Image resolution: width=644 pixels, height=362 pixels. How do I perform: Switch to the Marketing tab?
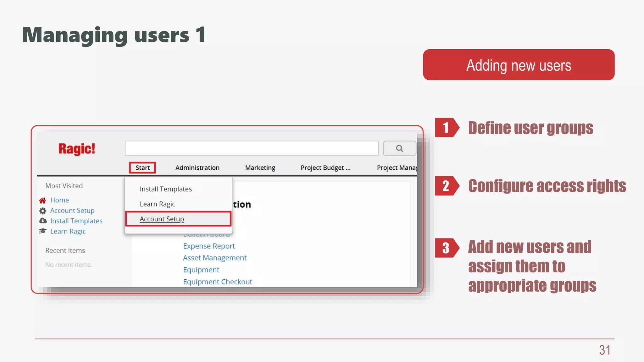(260, 168)
